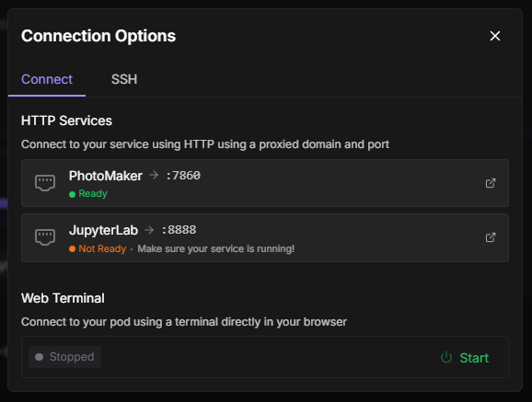Image resolution: width=532 pixels, height=402 pixels.
Task: Click the PhotoMaker ethernet port icon
Action: [x=45, y=183]
